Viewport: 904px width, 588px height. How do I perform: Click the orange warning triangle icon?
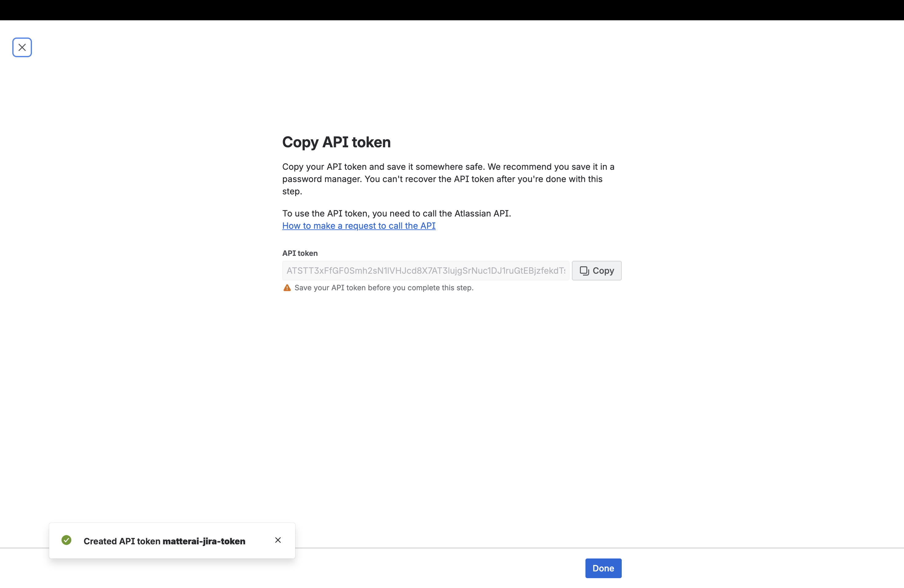point(287,288)
